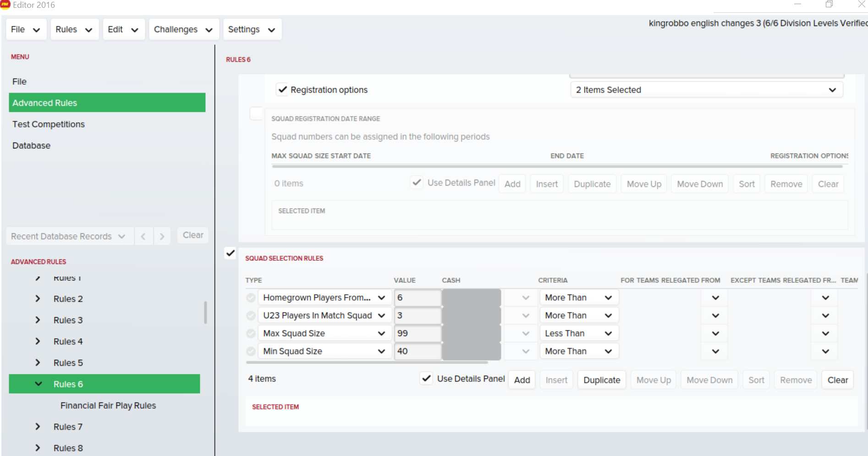Click the Max Squad Size Start Date column header

321,156
